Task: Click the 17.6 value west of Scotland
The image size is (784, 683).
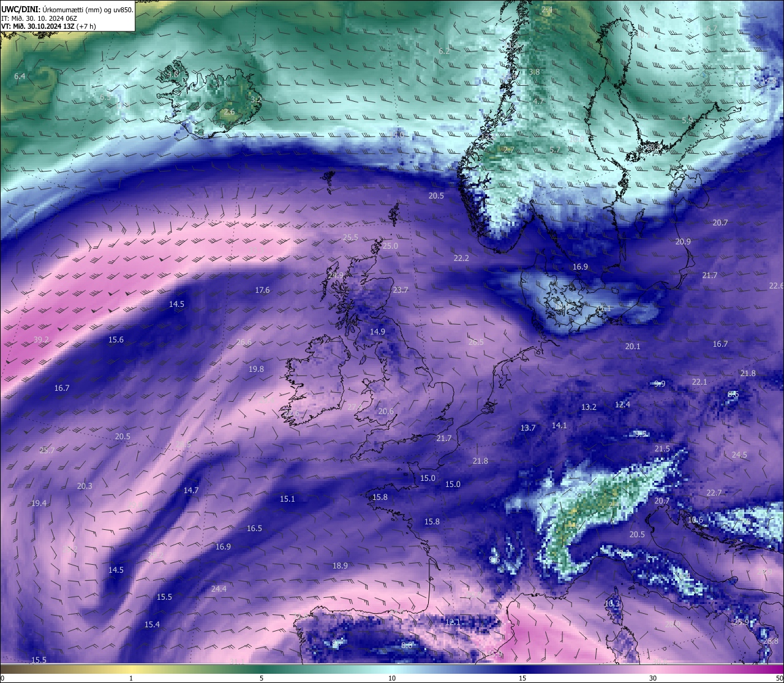Action: pyautogui.click(x=262, y=290)
